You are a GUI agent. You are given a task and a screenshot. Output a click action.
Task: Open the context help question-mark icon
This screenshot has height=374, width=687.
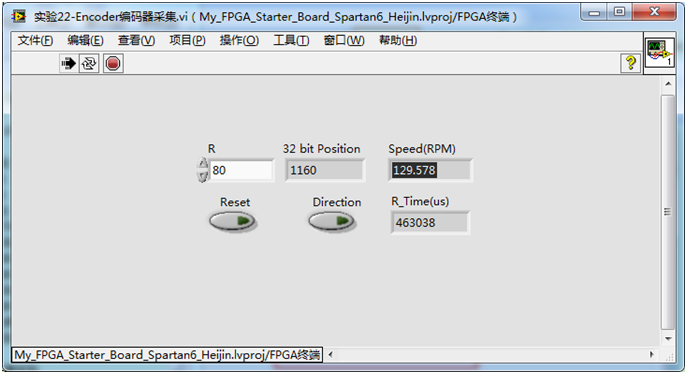(630, 63)
